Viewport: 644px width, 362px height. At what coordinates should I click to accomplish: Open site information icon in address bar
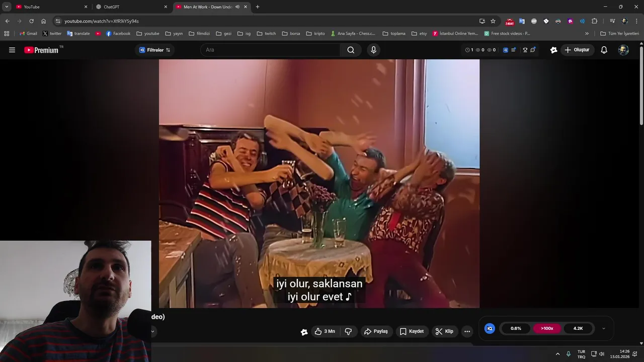(58, 21)
